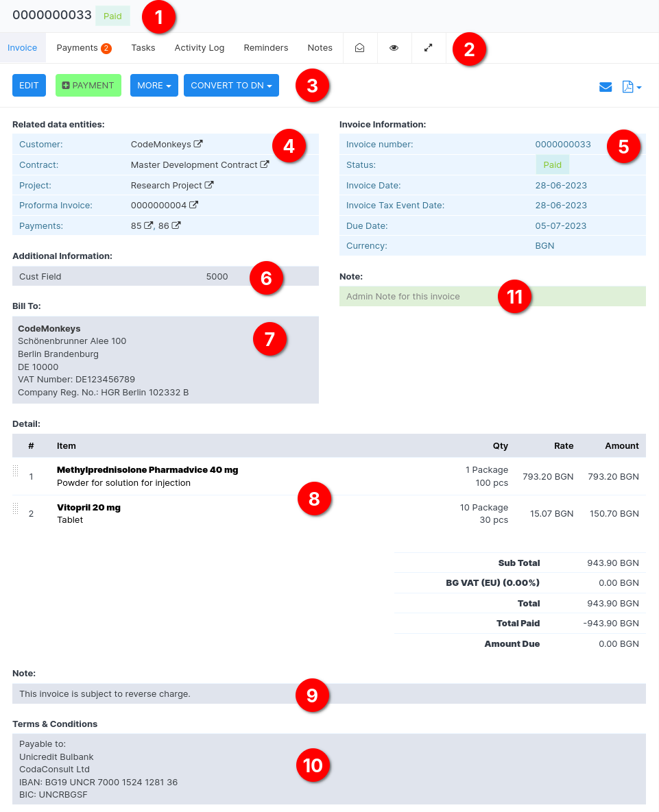
Task: Expand the CONVERT TO DN dropdown
Action: coord(231,86)
